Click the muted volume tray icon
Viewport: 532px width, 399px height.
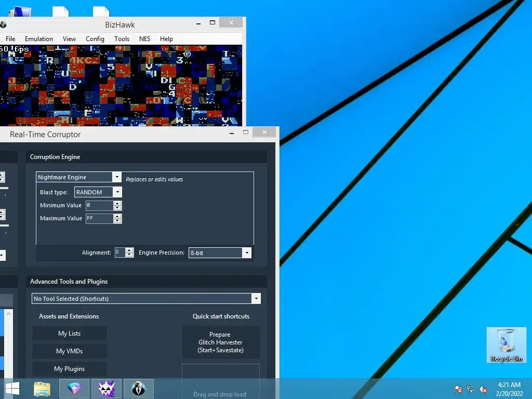483,389
